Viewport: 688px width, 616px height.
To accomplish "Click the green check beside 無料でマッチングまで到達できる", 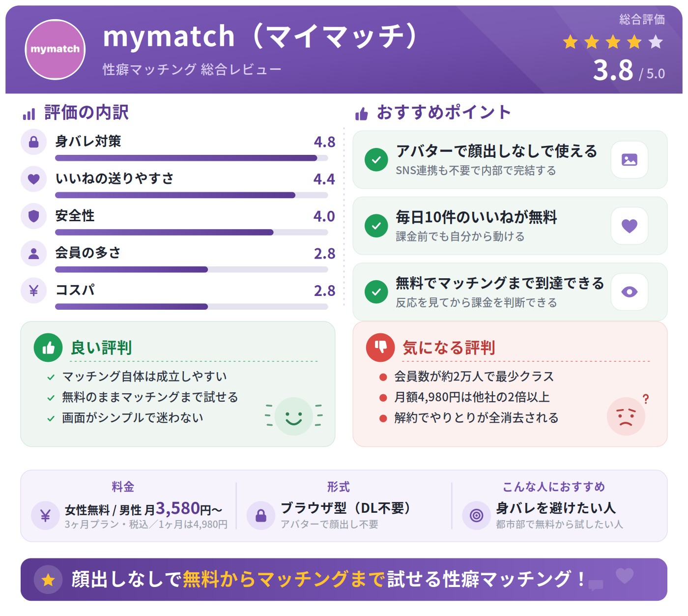I will tap(376, 292).
